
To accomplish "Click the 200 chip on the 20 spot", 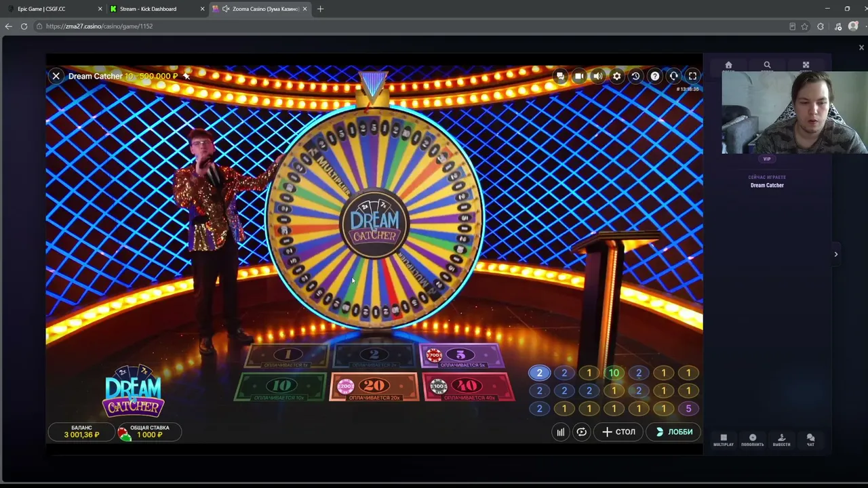I will coord(346,386).
